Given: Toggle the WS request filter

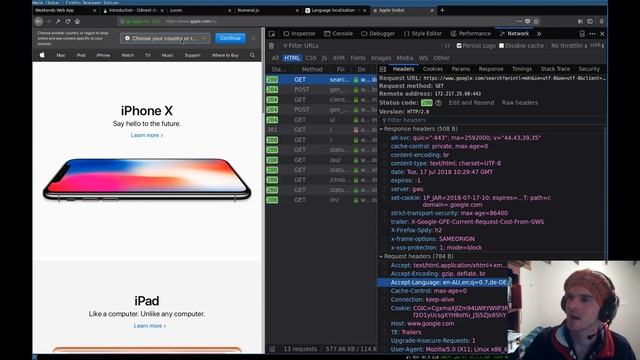Looking at the screenshot, I should pos(423,58).
